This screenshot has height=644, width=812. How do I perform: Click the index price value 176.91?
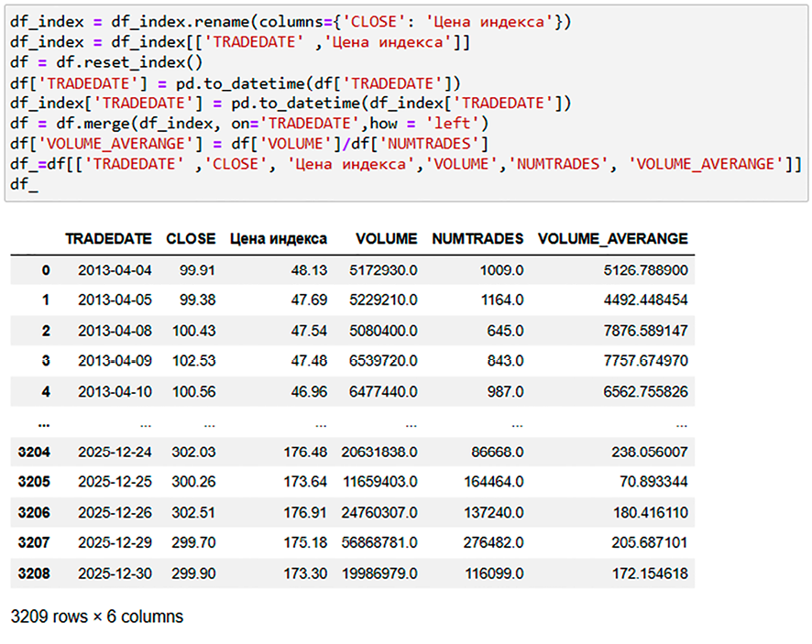click(306, 512)
